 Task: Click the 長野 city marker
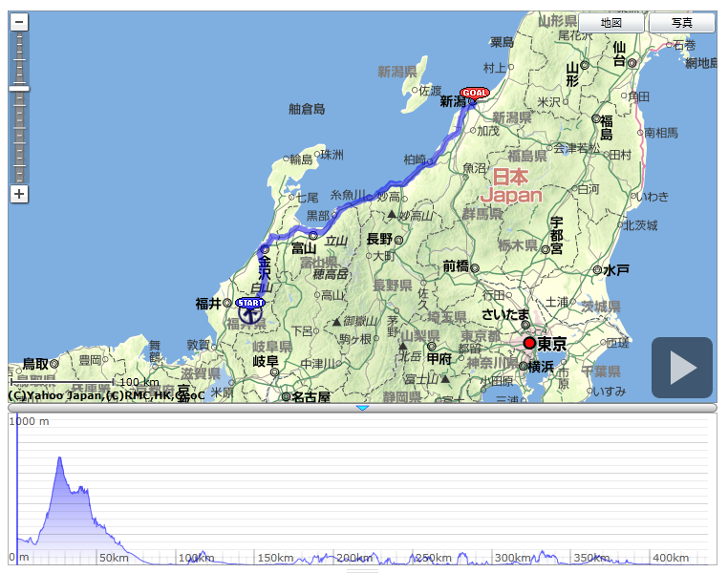coord(398,240)
